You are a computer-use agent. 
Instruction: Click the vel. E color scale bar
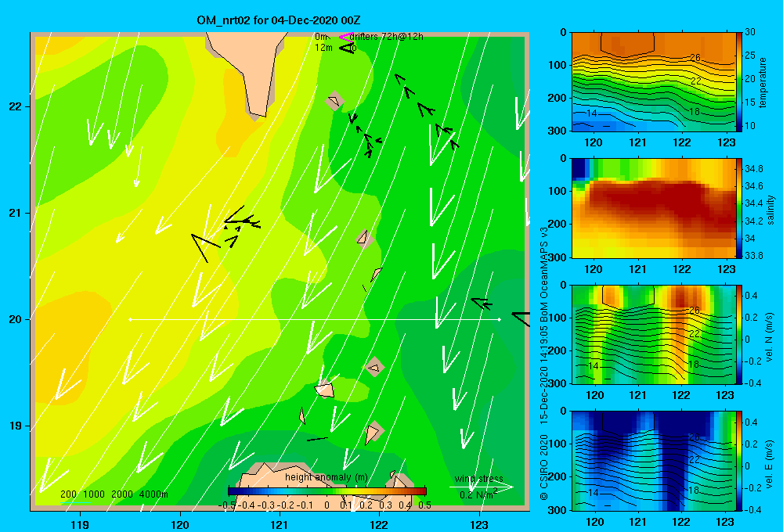[x=739, y=461]
